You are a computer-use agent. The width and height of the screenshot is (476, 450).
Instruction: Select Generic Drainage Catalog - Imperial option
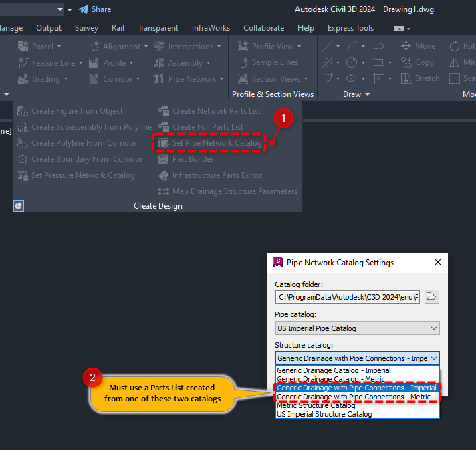(357, 370)
